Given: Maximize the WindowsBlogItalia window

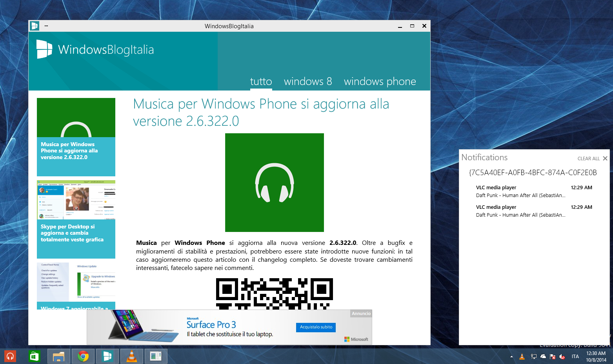Looking at the screenshot, I should coord(412,26).
